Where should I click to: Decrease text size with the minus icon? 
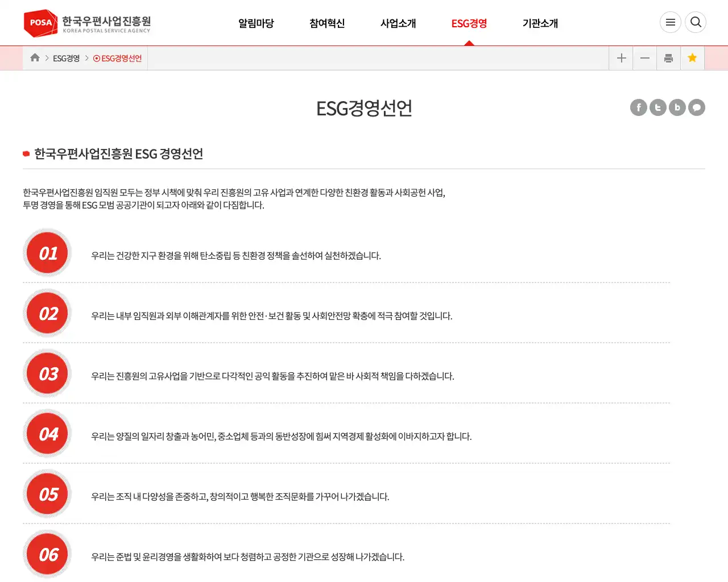pos(644,57)
